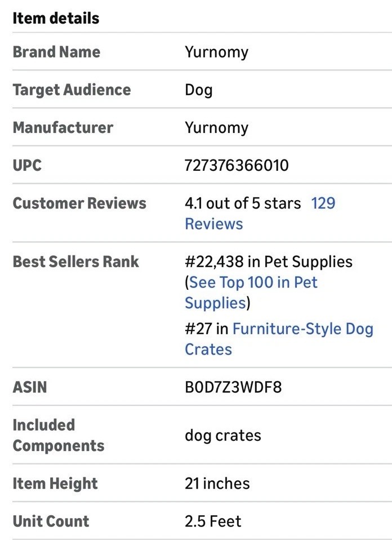This screenshot has height=540, width=392.
Task: Select the Dog target audience value
Action: coord(198,90)
